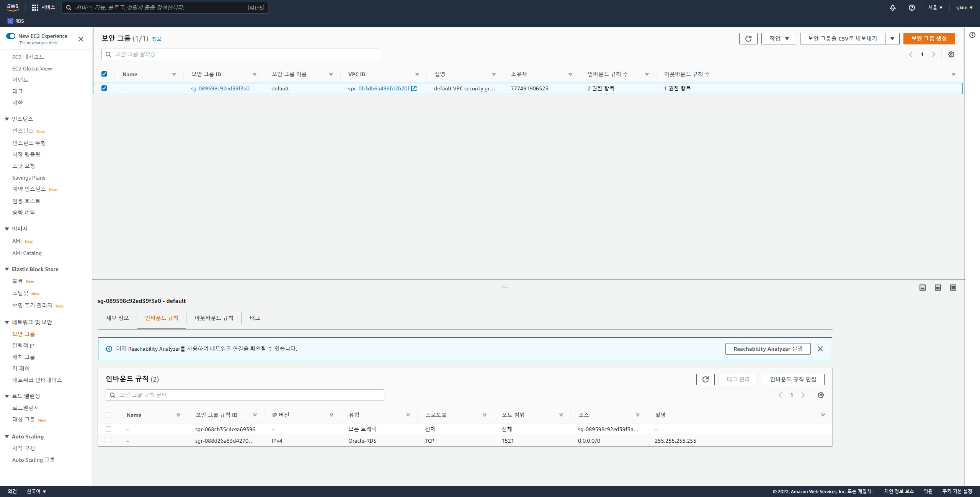Maximize the details panel to full height
The width and height of the screenshot is (980, 497).
[x=953, y=288]
